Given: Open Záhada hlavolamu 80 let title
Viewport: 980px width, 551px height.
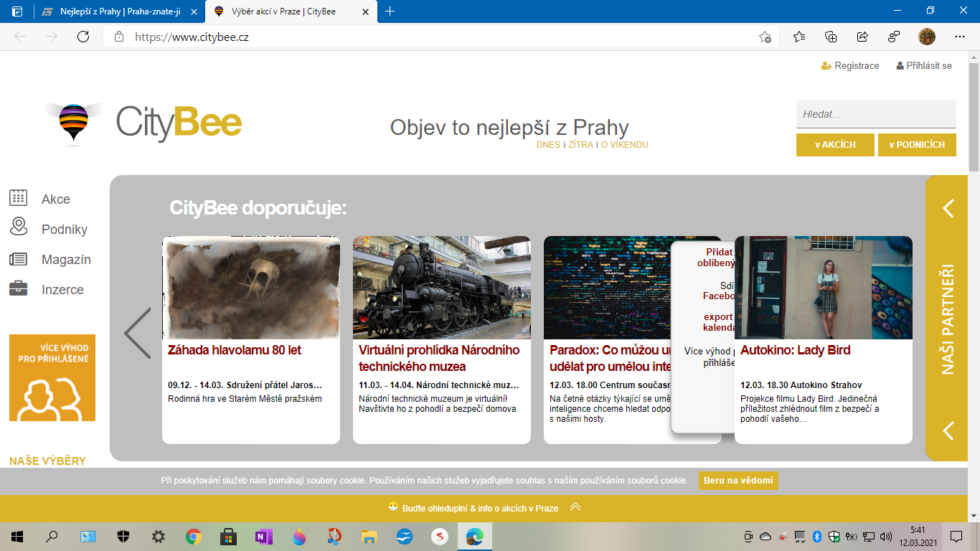Looking at the screenshot, I should pos(235,350).
